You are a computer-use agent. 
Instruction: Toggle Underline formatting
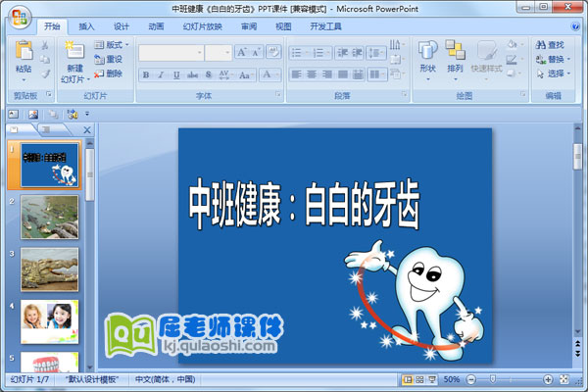pos(176,75)
